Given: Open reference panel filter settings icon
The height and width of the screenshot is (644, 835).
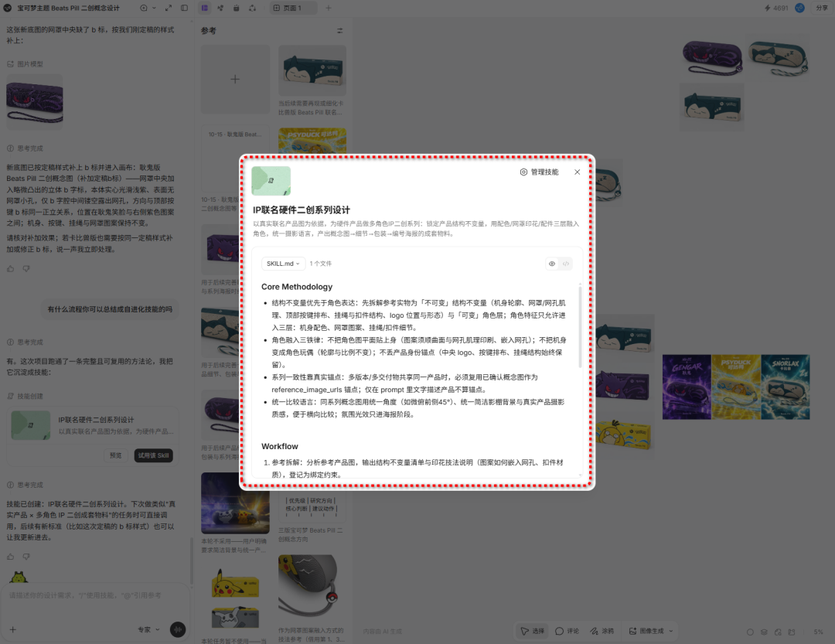Looking at the screenshot, I should click(x=339, y=30).
